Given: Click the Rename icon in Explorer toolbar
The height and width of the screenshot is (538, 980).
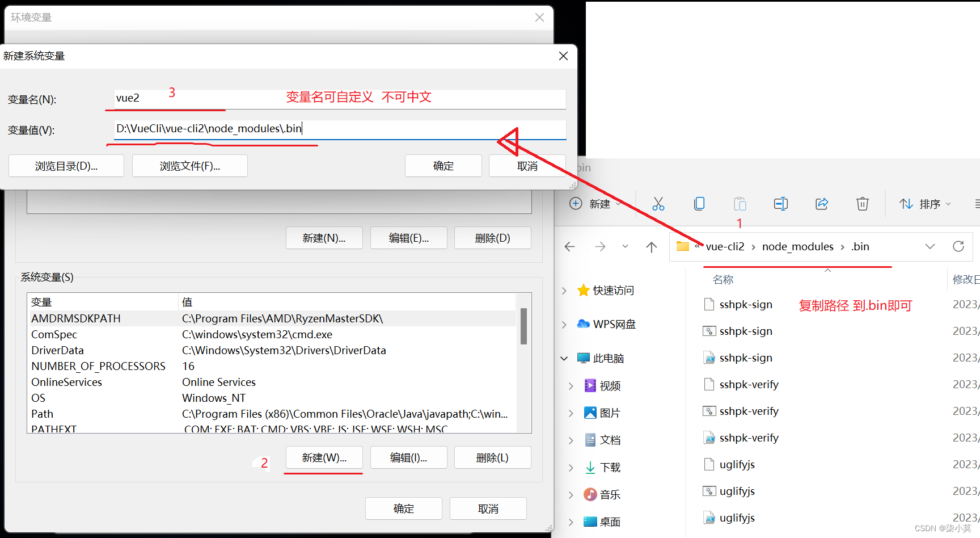Looking at the screenshot, I should tap(781, 204).
